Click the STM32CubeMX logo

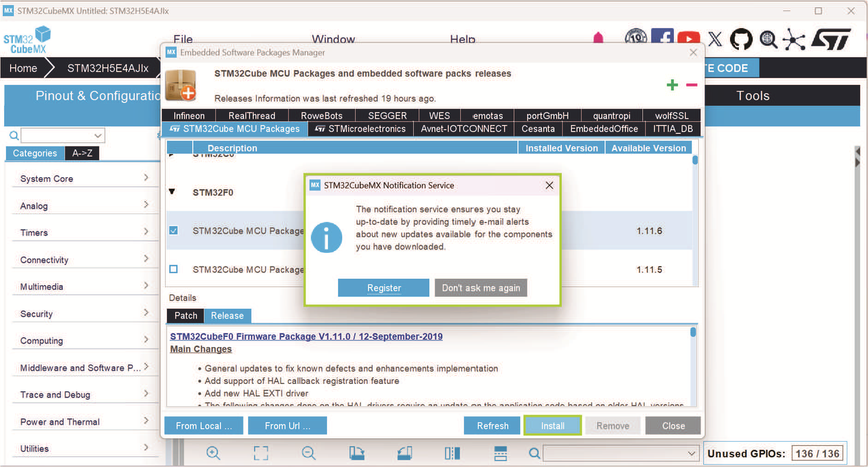tap(27, 40)
